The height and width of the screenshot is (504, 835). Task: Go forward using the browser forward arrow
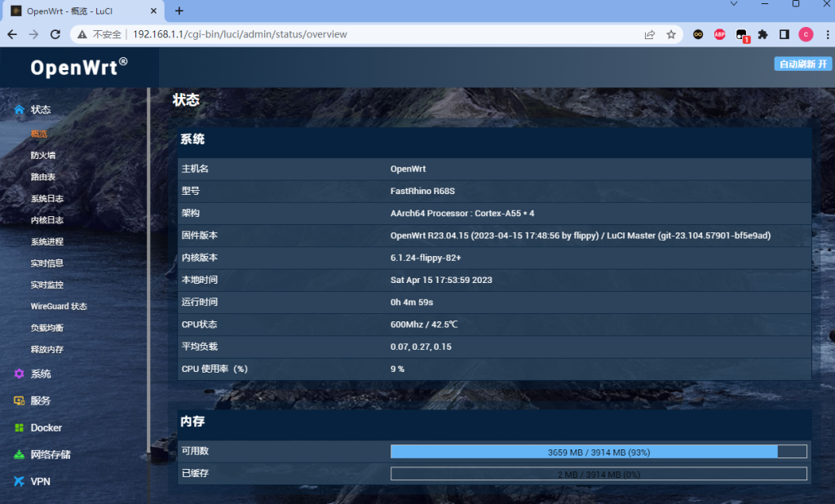pyautogui.click(x=33, y=34)
